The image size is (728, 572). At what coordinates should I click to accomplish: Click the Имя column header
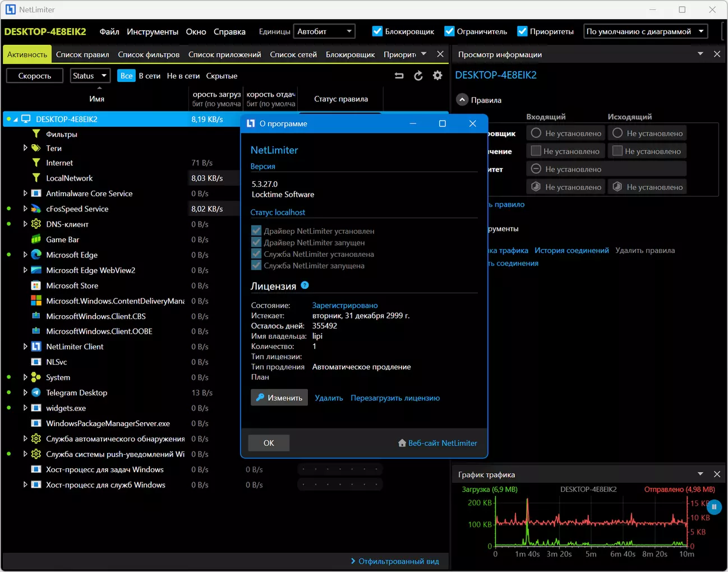(97, 99)
